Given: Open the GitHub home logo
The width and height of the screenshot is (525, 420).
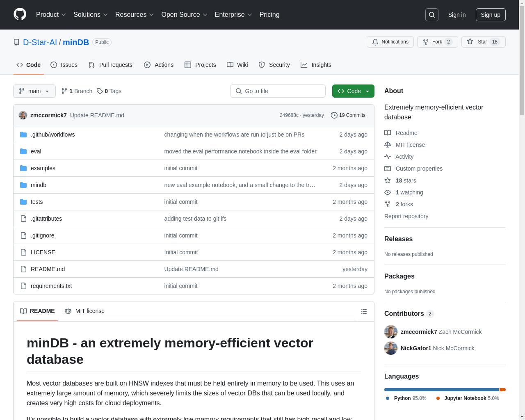Looking at the screenshot, I should coord(20,14).
